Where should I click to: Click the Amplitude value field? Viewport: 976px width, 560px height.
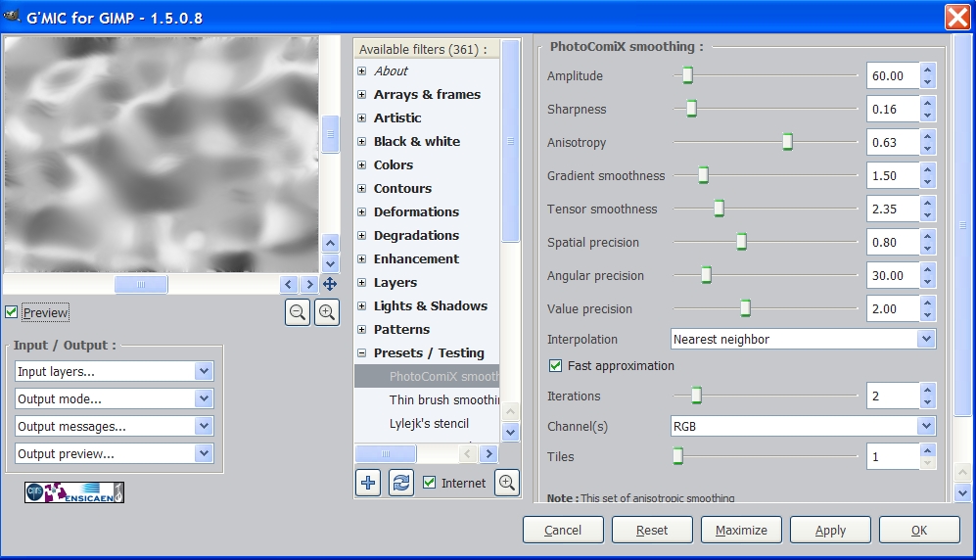tap(893, 76)
